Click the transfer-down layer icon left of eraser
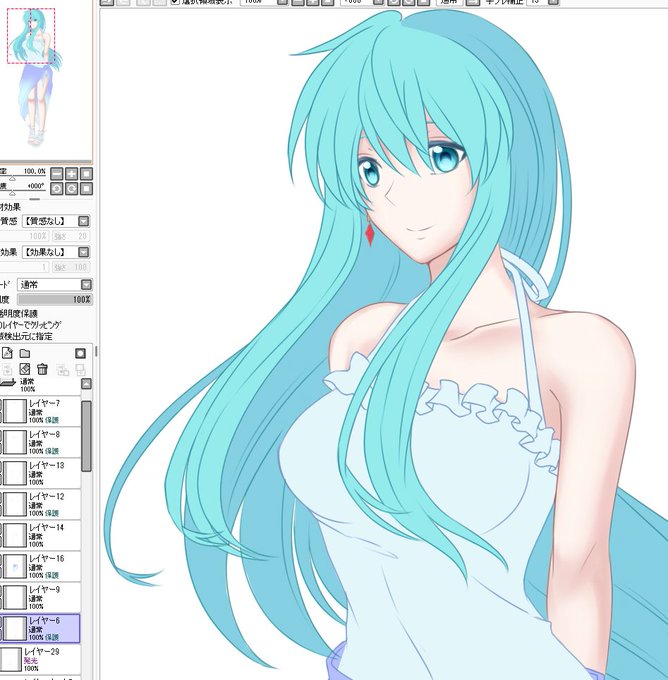 (7, 369)
